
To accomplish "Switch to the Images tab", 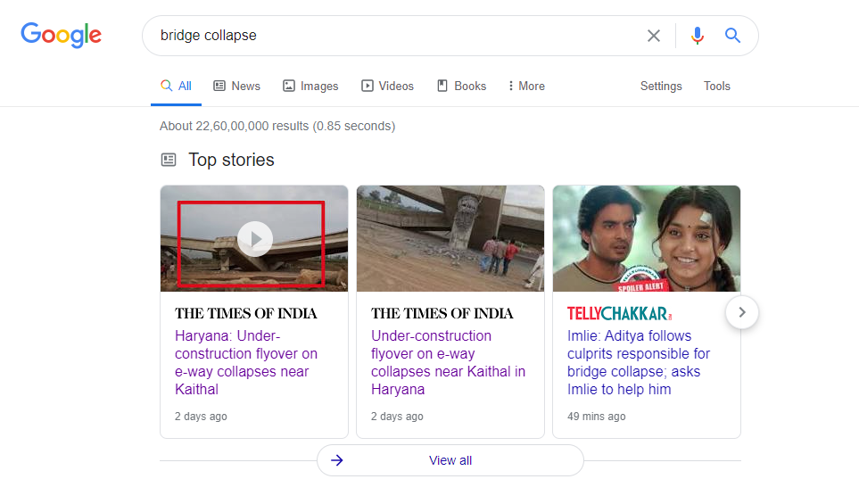I will click(310, 86).
